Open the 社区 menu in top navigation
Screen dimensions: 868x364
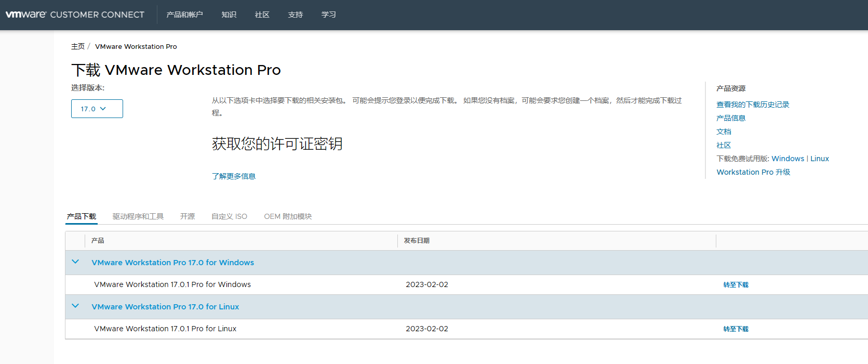[x=262, y=15]
